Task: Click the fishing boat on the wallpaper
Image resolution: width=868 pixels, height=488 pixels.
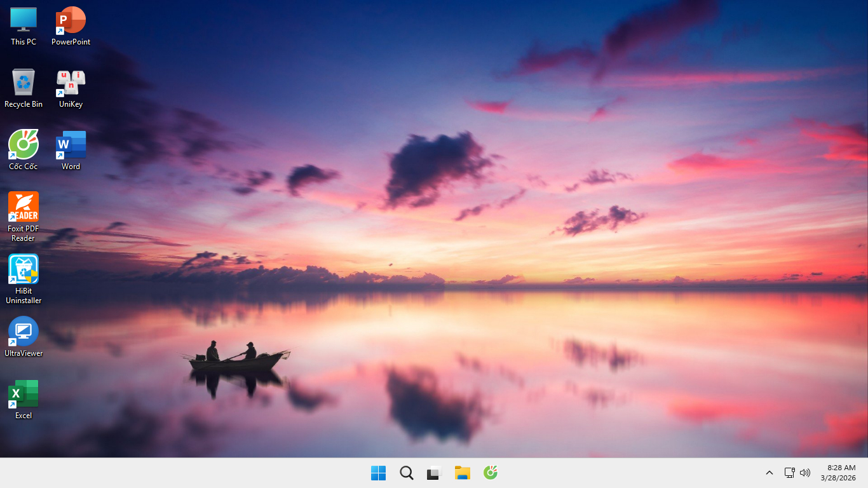Action: (235, 361)
